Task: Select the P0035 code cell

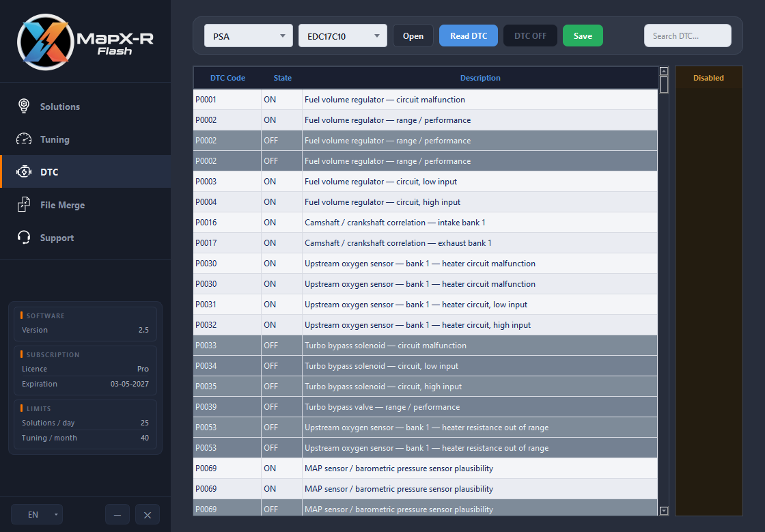Action: pyautogui.click(x=227, y=387)
